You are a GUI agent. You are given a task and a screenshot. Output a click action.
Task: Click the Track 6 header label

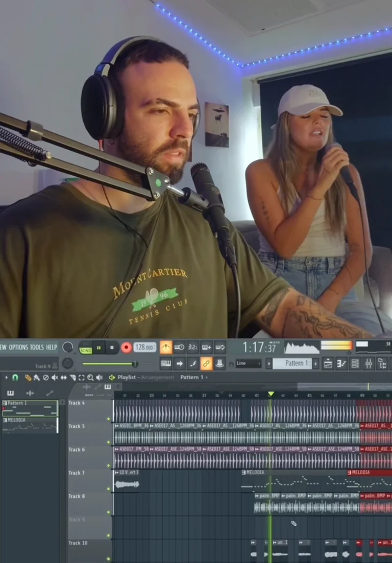click(77, 450)
